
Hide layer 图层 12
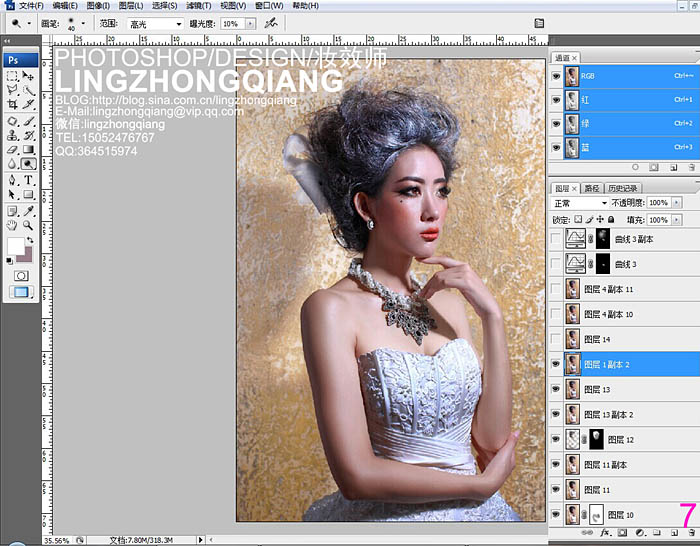(555, 439)
